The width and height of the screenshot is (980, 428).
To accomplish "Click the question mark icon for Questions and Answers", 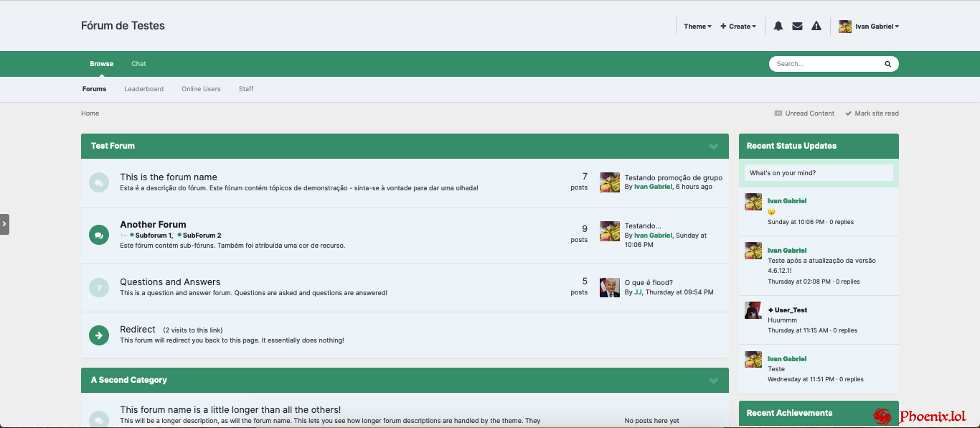I will tap(99, 287).
